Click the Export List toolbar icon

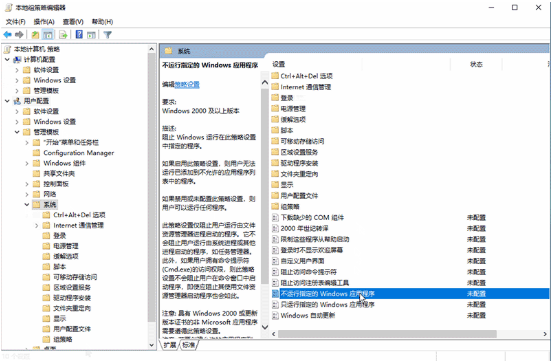63,34
